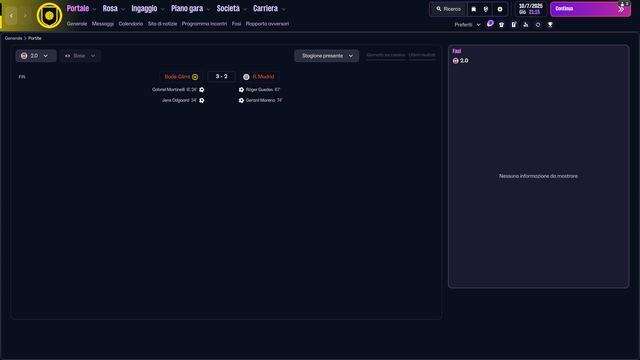
Task: Switch to the Programma incontri sub-tab
Action: (x=204, y=24)
